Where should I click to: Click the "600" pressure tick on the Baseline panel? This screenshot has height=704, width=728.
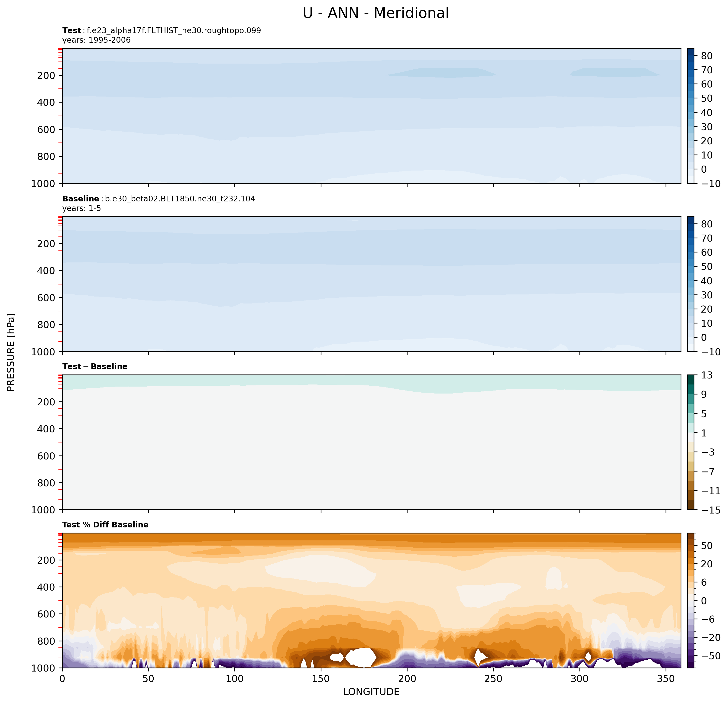click(46, 298)
